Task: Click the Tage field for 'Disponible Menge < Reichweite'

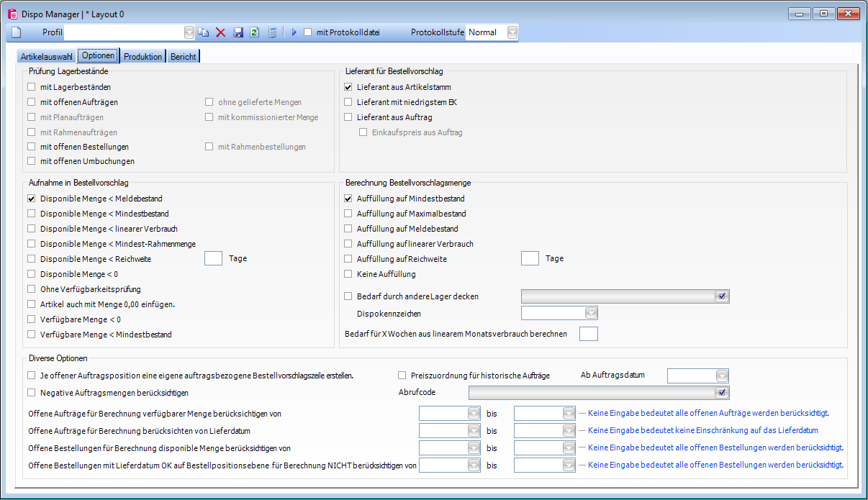Action: coord(213,258)
